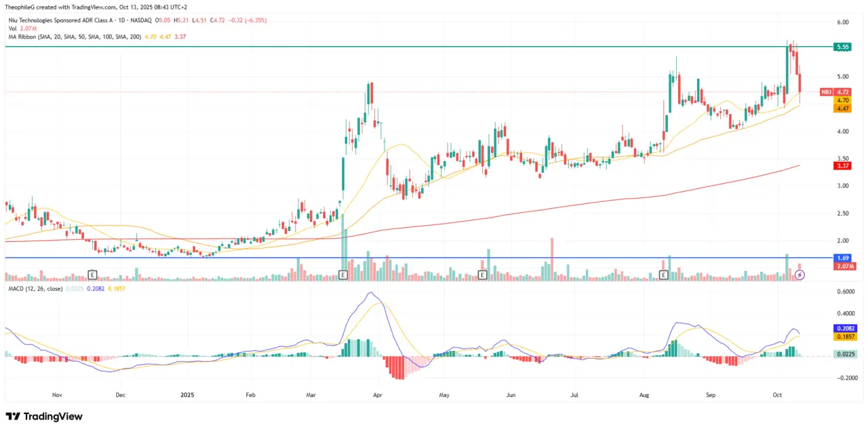Click the TradingView.com attribution text at top
The height and width of the screenshot is (431, 868).
click(94, 7)
